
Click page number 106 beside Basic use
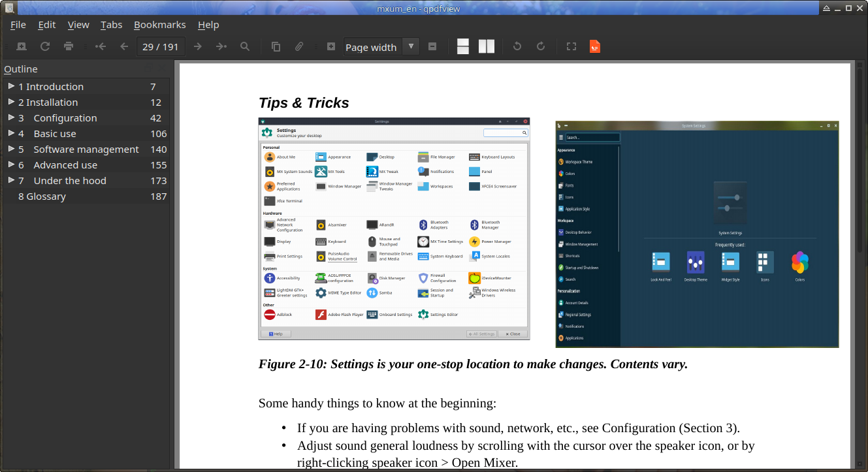[159, 134]
